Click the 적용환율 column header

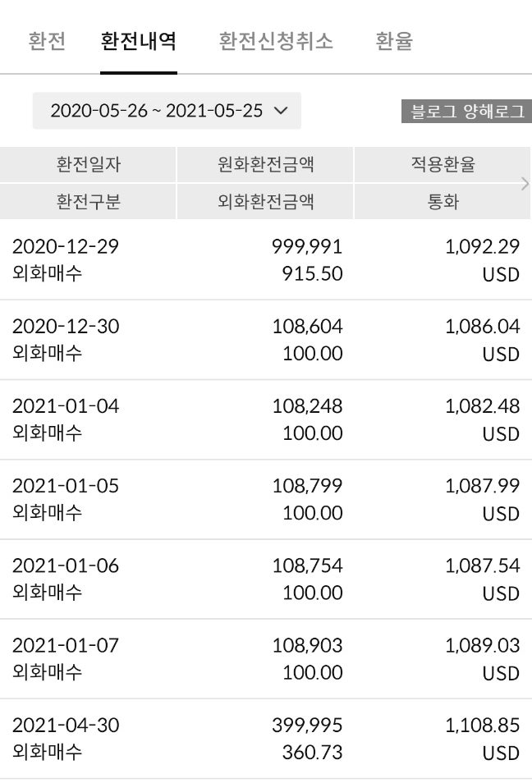pyautogui.click(x=443, y=164)
